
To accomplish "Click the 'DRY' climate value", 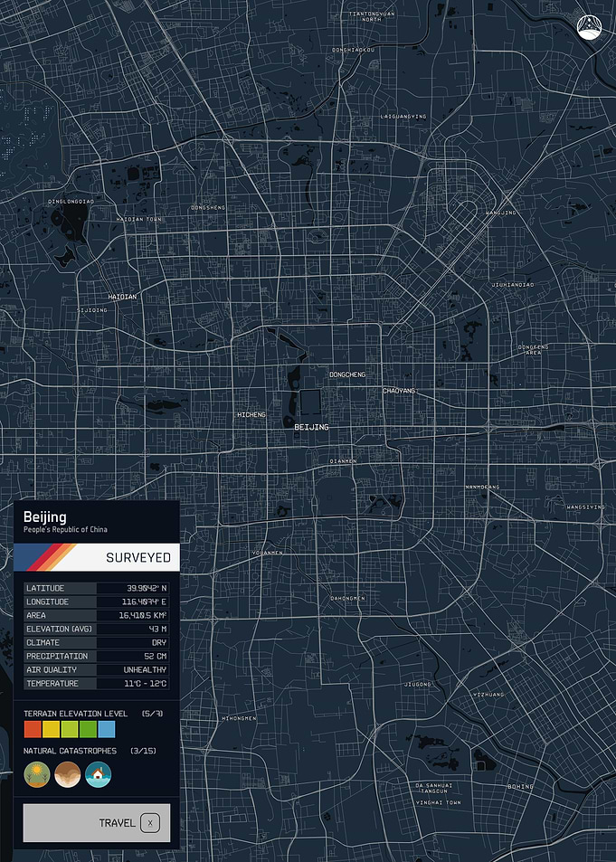I will pyautogui.click(x=159, y=642).
